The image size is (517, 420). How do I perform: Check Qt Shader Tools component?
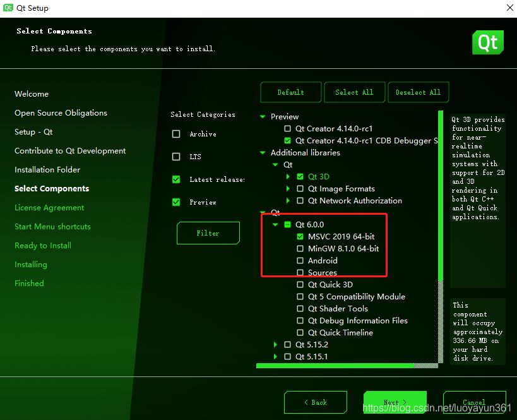300,308
